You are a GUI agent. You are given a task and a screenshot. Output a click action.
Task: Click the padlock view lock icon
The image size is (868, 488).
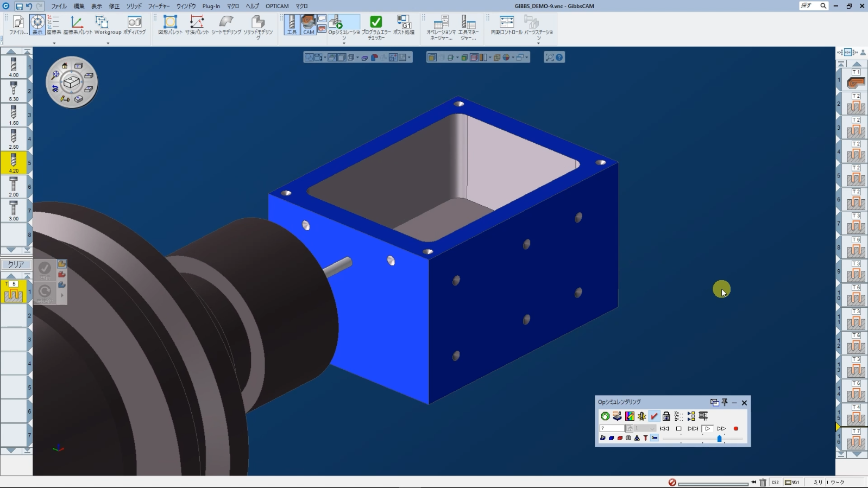[x=666, y=416]
